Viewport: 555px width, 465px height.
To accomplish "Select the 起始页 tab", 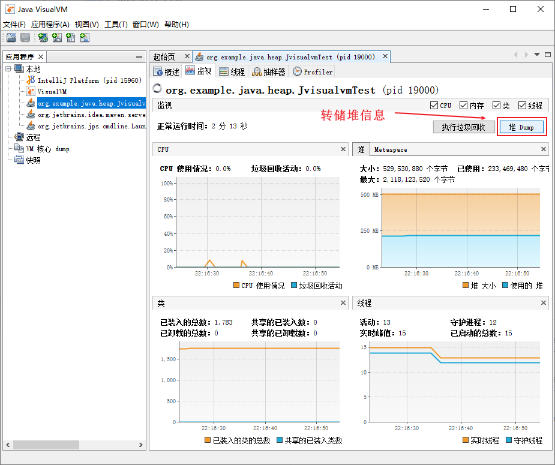I will click(x=164, y=57).
